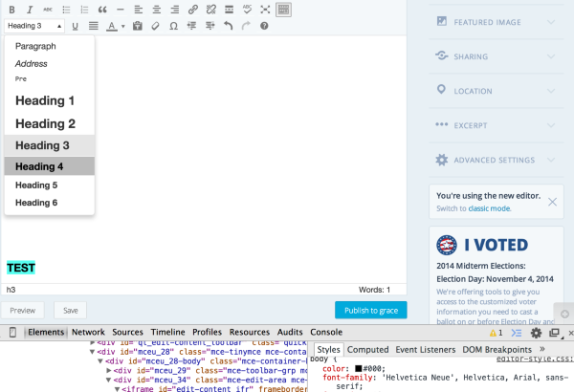Open DevTools settings gear
This screenshot has width=574, height=392.
pos(537,333)
